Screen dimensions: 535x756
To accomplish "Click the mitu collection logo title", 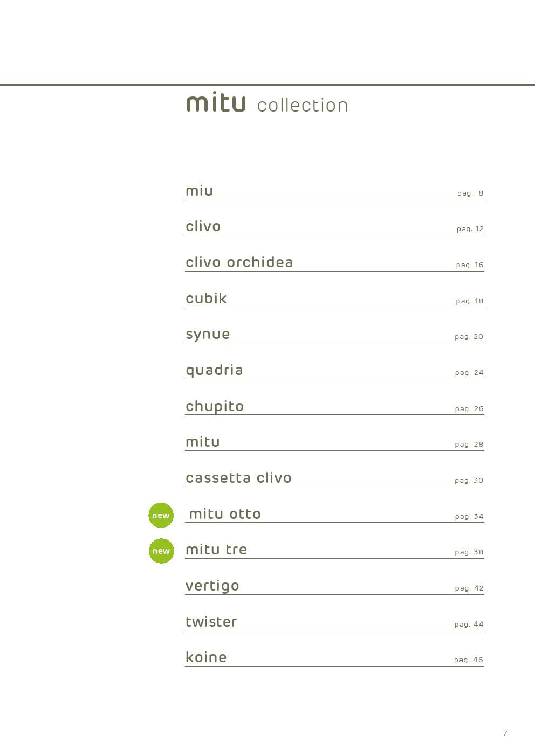I will [x=267, y=102].
